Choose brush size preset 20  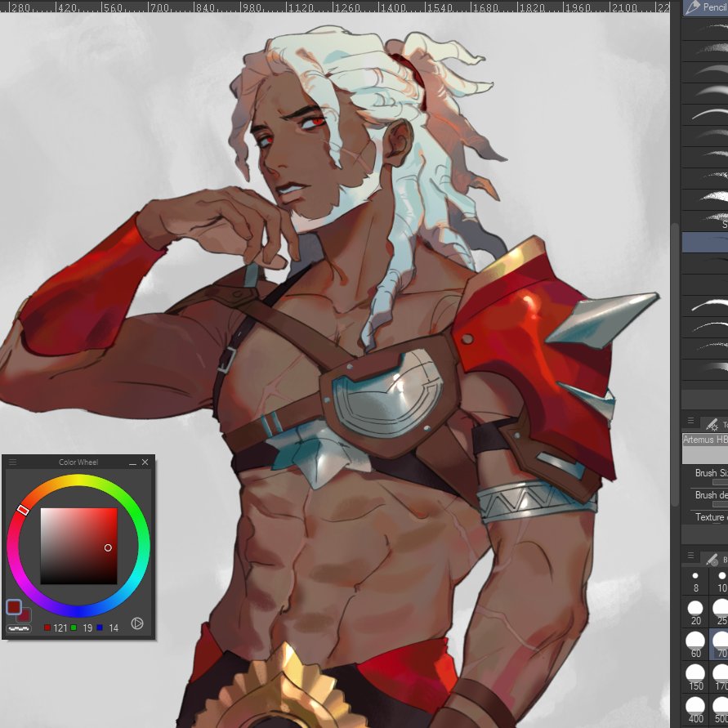click(x=695, y=613)
